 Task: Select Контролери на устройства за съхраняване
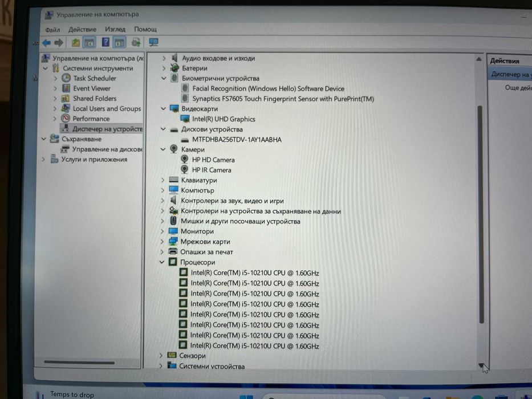(x=261, y=211)
